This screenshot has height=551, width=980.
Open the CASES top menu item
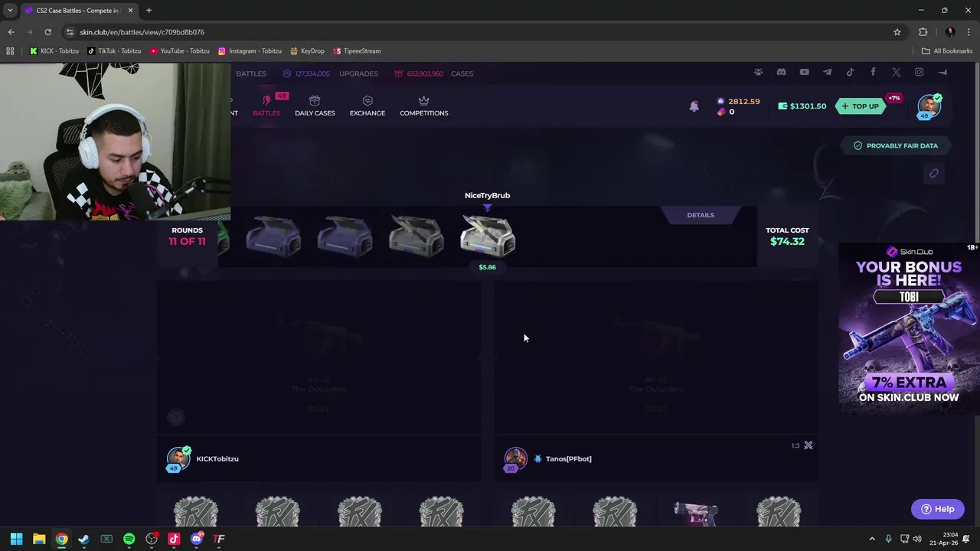coord(462,73)
